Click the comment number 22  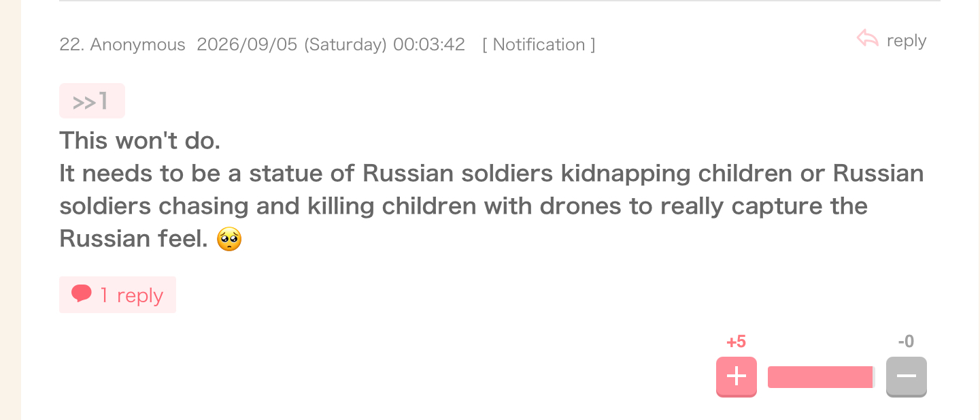tap(71, 45)
